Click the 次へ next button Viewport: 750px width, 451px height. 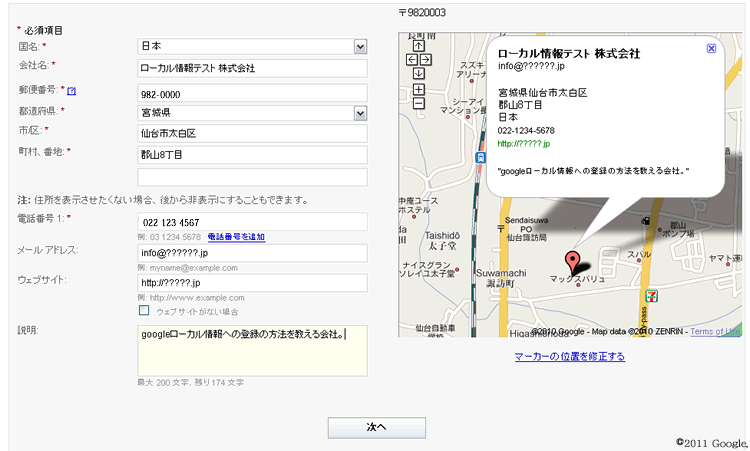coord(376,427)
